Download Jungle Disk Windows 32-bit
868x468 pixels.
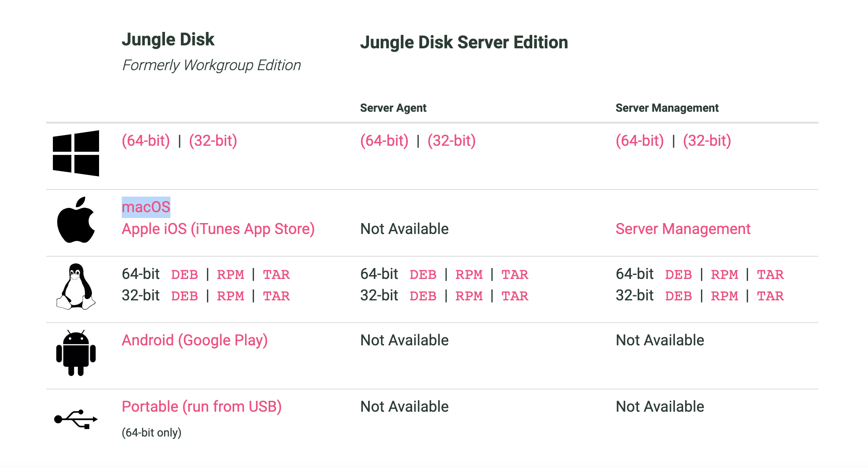point(213,140)
